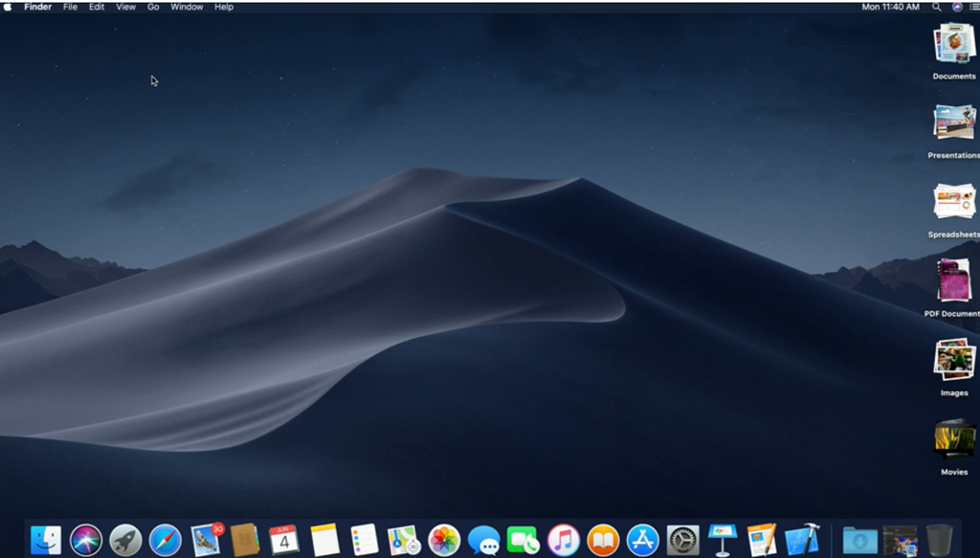Launch the Photos app in the dock

click(444, 540)
